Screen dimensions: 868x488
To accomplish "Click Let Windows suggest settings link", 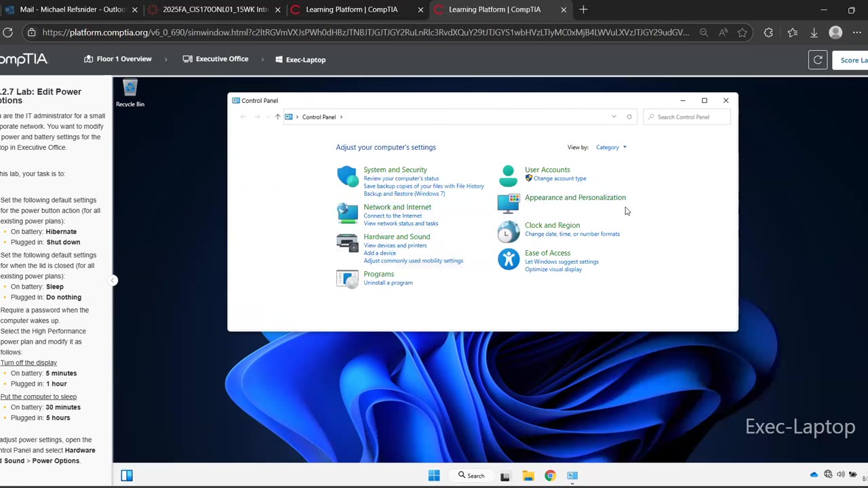I will pos(561,262).
